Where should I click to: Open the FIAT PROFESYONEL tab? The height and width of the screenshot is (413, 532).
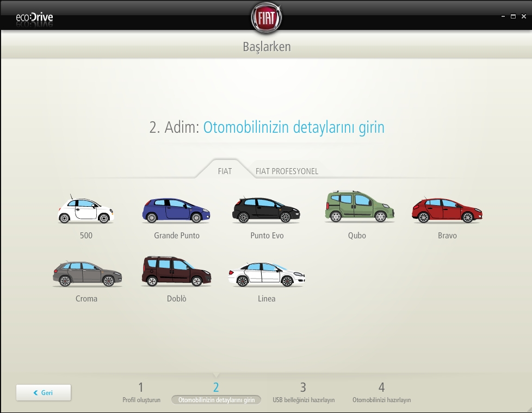(287, 171)
